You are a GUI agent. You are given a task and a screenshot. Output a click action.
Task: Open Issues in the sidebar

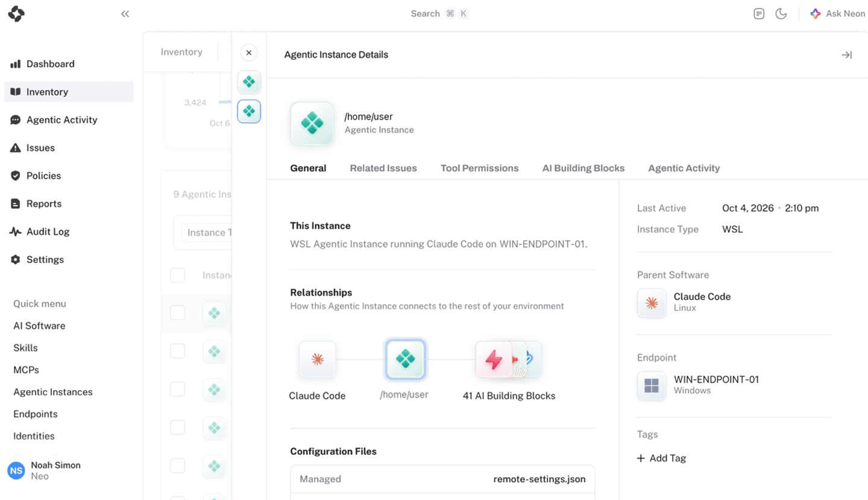coord(69,148)
